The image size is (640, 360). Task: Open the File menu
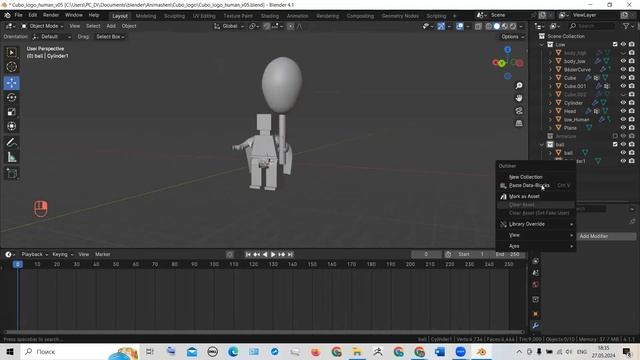(18, 15)
